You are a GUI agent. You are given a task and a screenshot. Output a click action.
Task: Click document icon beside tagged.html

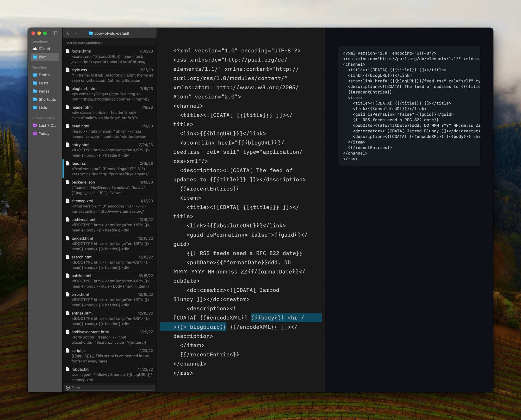pos(68,238)
